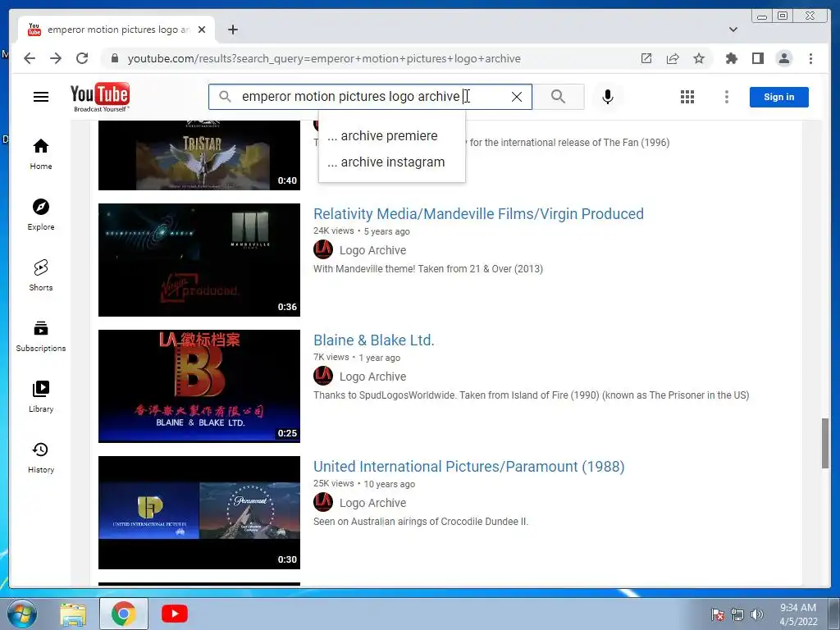Click description 'With Mandeville theme! Taken from 21 & Over'
Screen dimensions: 840x630
tap(428, 269)
